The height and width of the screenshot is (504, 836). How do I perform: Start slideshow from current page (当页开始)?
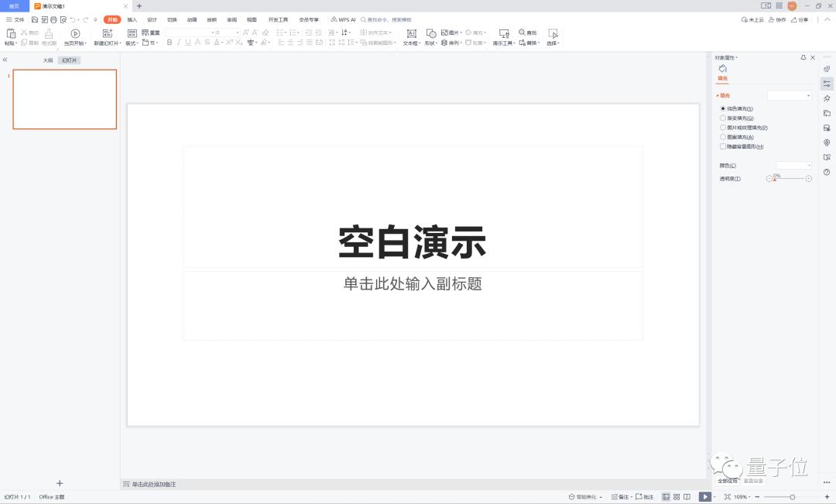(75, 36)
